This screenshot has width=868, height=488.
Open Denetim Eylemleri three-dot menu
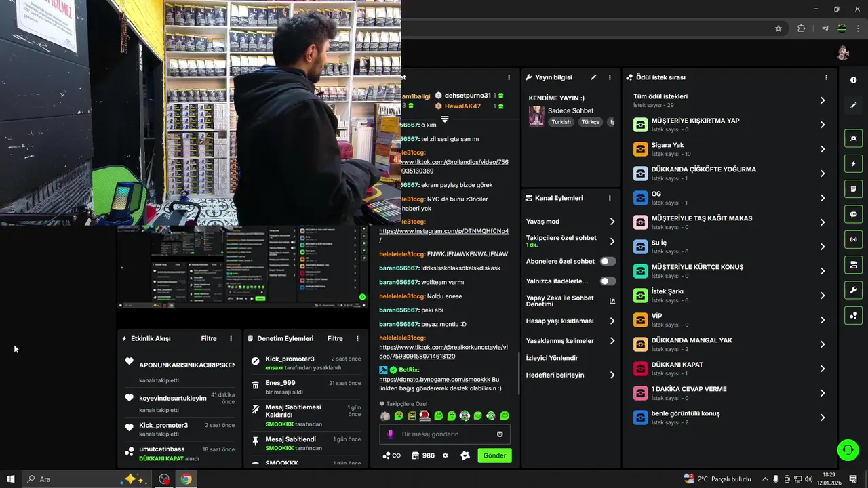tap(357, 338)
